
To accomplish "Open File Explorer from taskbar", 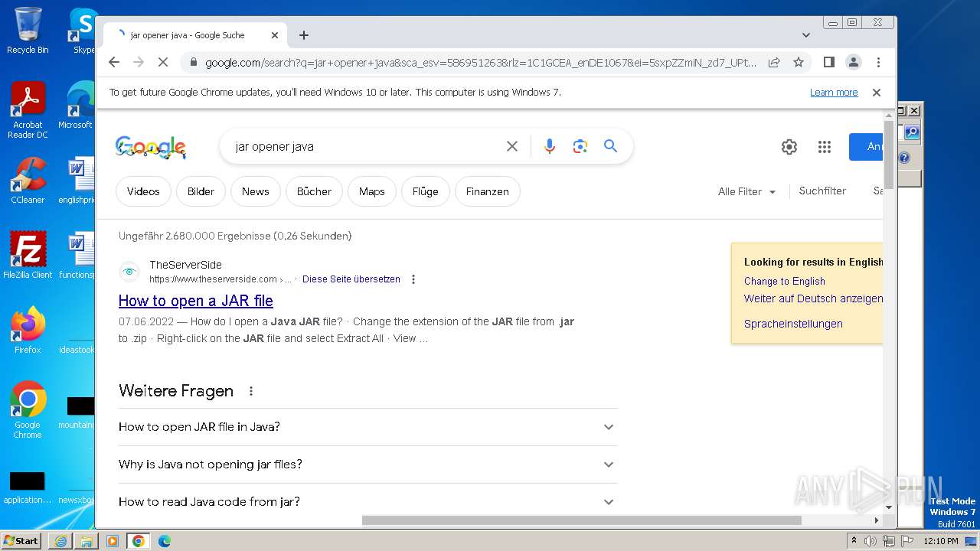I will 87,541.
